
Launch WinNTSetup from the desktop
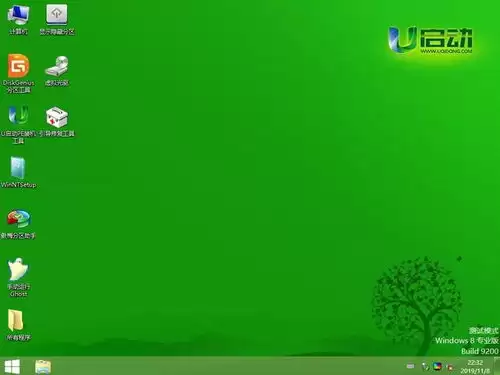18,172
